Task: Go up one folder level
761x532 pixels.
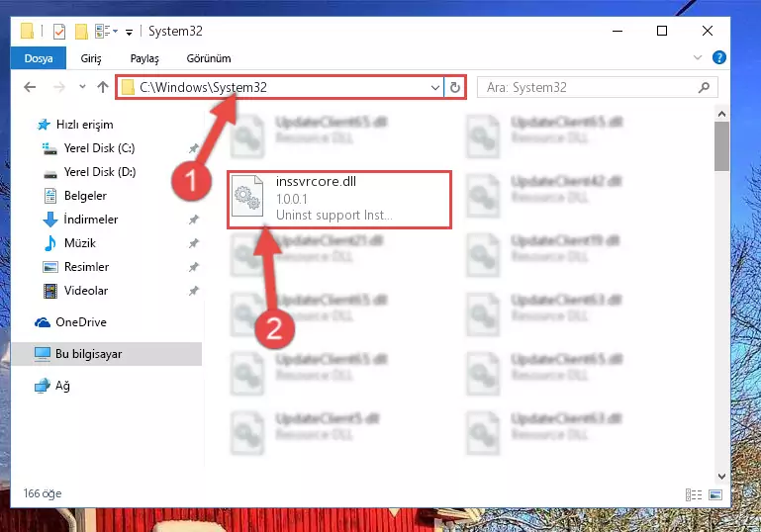Action: (102, 87)
